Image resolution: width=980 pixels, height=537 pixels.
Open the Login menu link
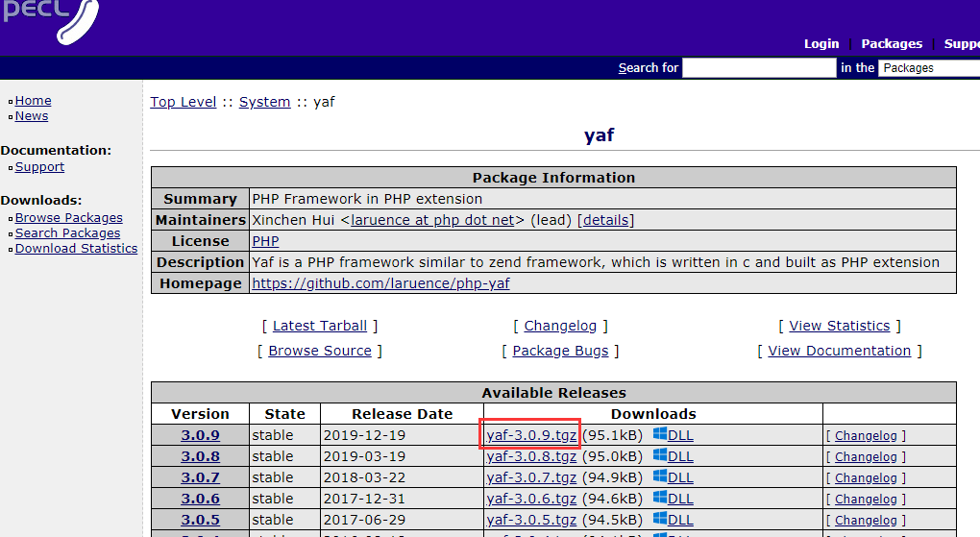pyautogui.click(x=821, y=44)
